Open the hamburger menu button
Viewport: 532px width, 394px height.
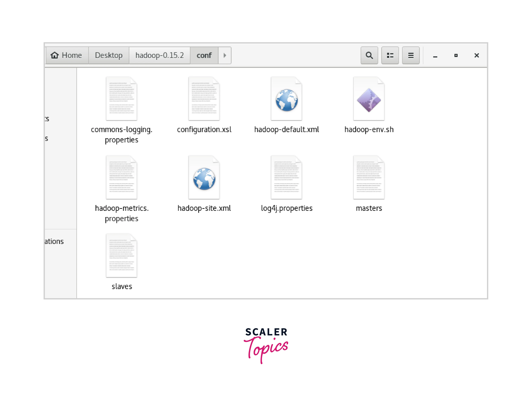[411, 55]
